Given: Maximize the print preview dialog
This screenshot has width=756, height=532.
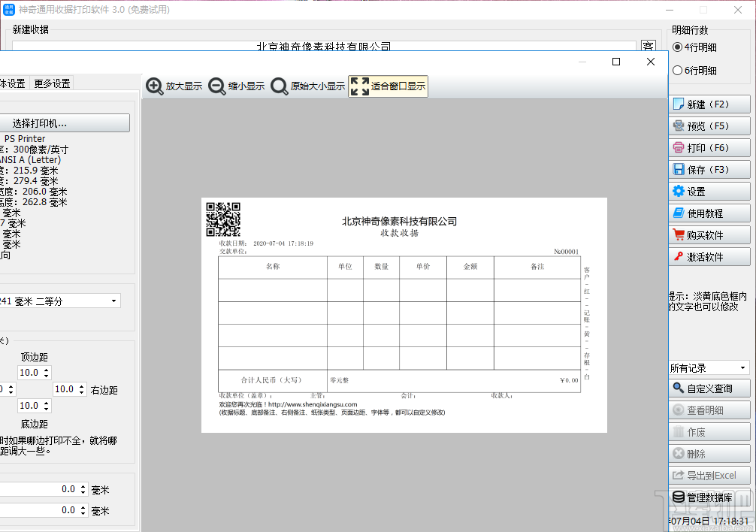Looking at the screenshot, I should coord(616,62).
